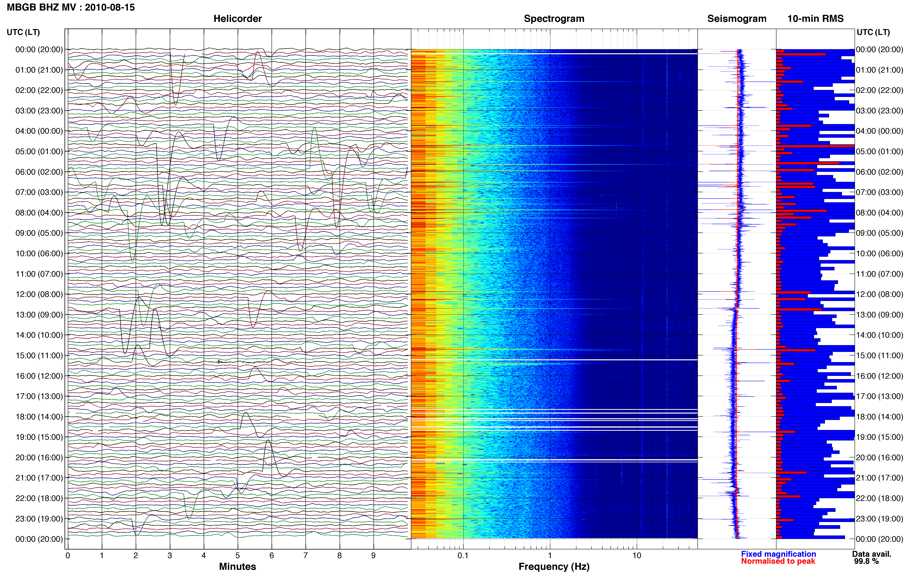The width and height of the screenshot is (924, 578).
Task: Click the long red RMS bar near 05:00
Action: [x=815, y=146]
